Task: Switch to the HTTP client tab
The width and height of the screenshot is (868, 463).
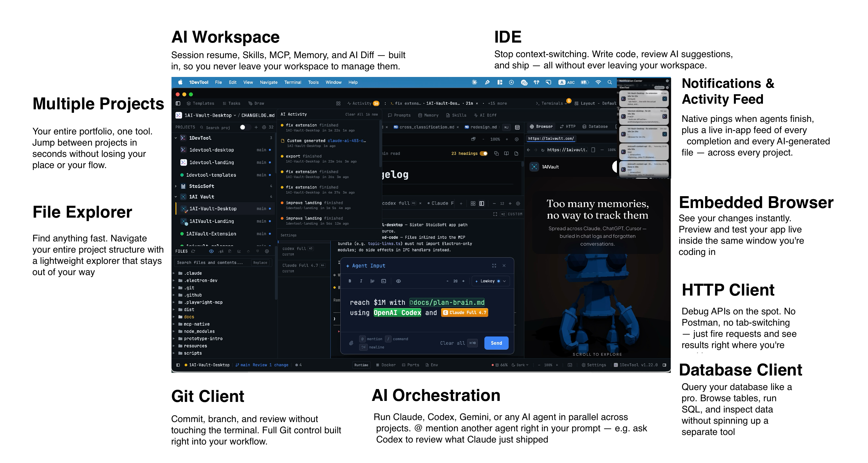Action: click(568, 126)
